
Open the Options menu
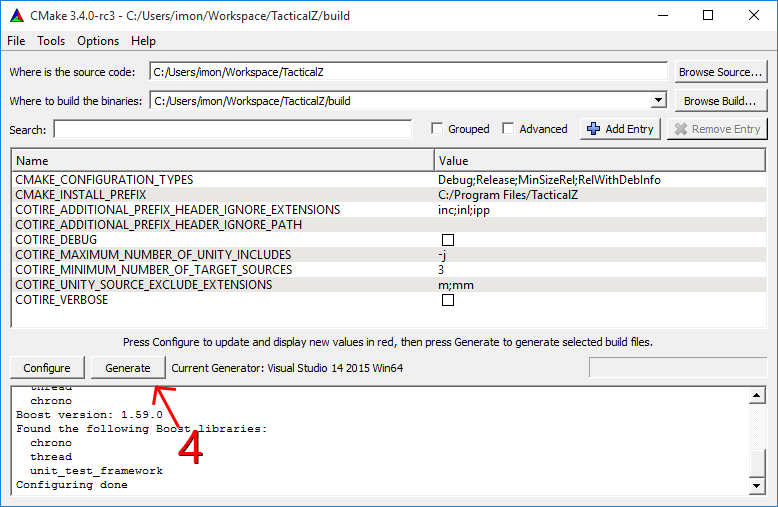point(98,41)
